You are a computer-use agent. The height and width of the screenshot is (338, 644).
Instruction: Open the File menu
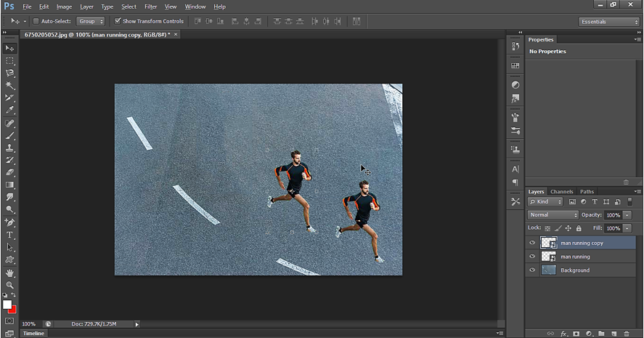tap(27, 7)
